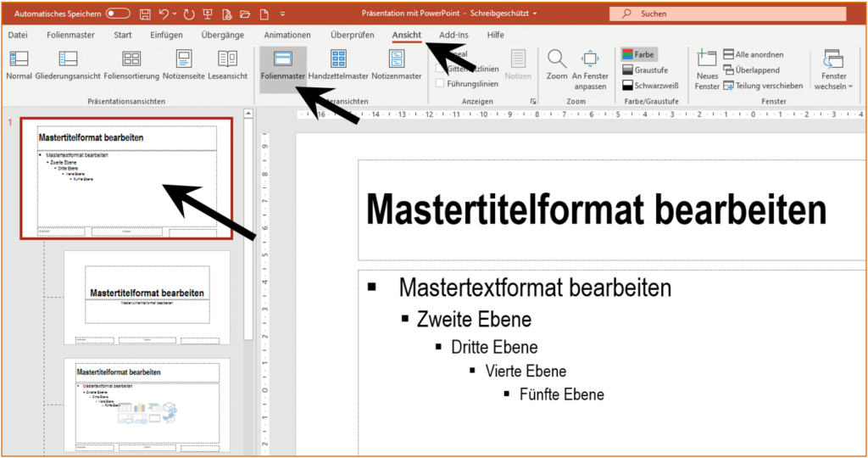Image resolution: width=868 pixels, height=458 pixels.
Task: Click the Fünfte Ebene bullet
Action: pos(561,394)
